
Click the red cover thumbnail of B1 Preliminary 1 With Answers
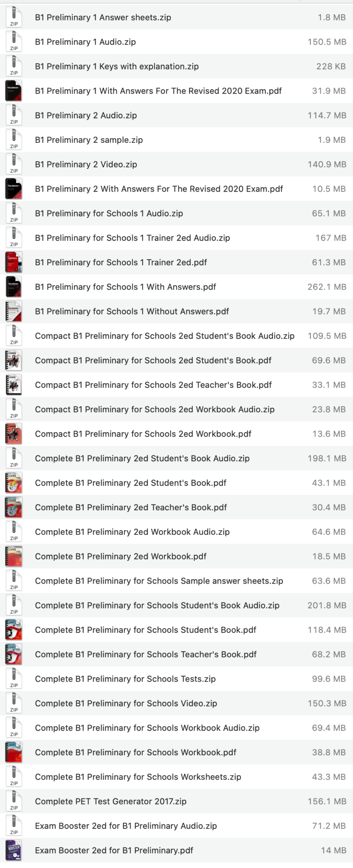tap(13, 91)
